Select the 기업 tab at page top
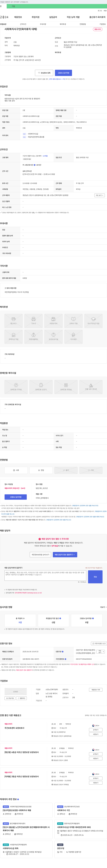107x868 pixels. [13, 6]
